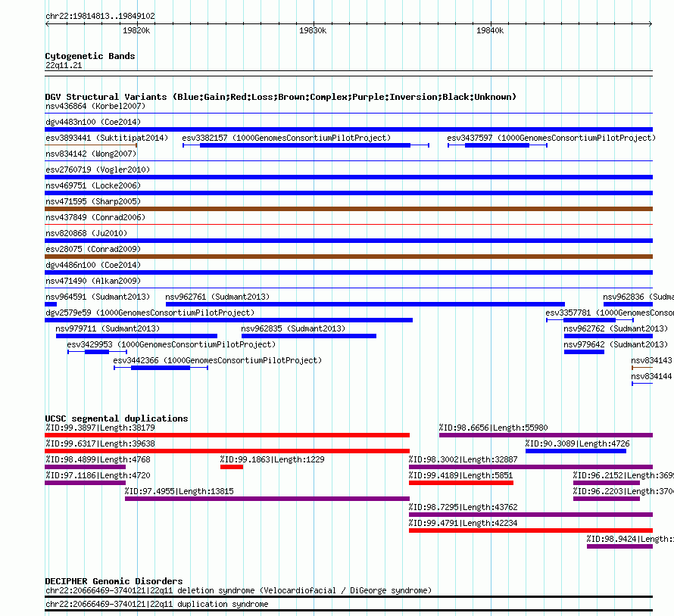The width and height of the screenshot is (674, 616).
Task: Click the nsv834144 variant label
Action: [x=651, y=376]
